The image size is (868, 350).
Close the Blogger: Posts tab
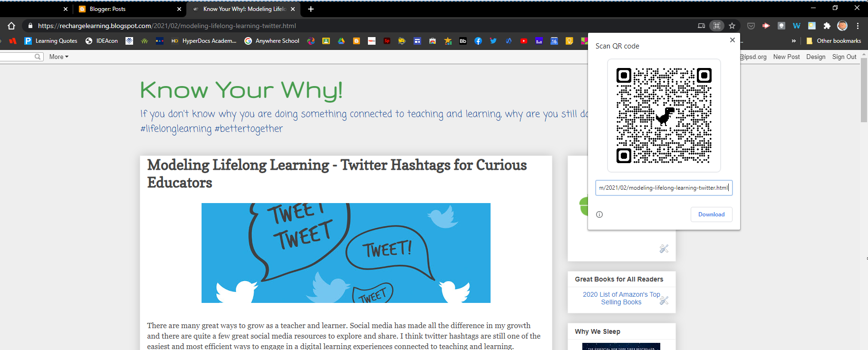pyautogui.click(x=179, y=9)
